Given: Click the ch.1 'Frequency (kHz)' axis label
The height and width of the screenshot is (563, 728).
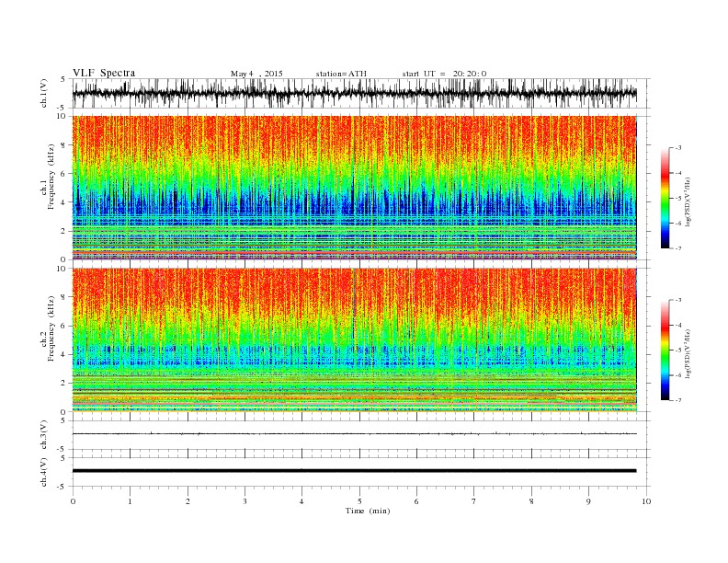Looking at the screenshot, I should click(51, 177).
